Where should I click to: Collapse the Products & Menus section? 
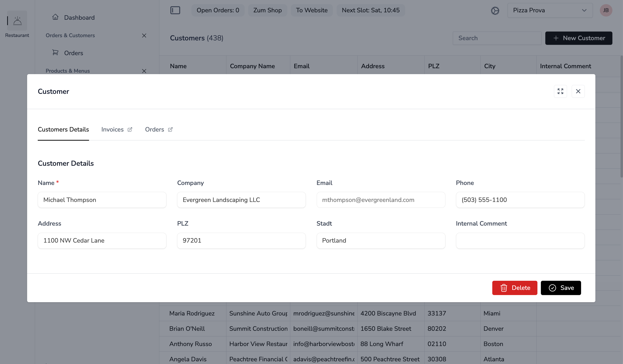pyautogui.click(x=144, y=71)
